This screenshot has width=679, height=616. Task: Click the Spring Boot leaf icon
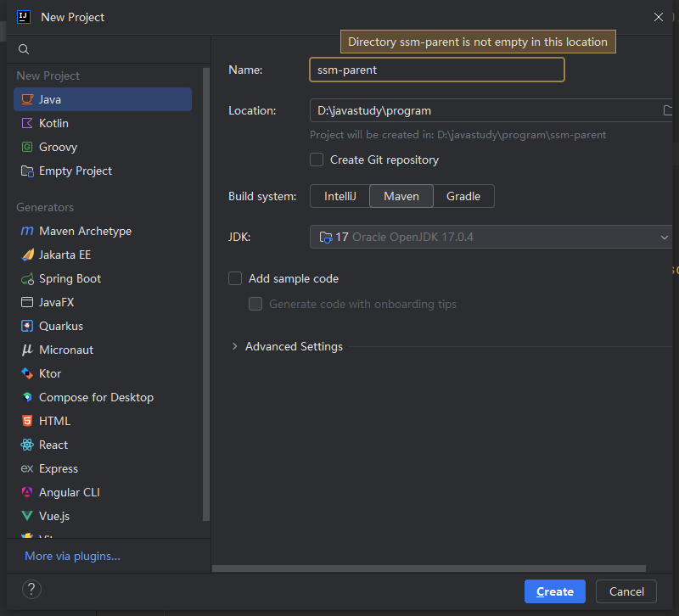pyautogui.click(x=27, y=279)
